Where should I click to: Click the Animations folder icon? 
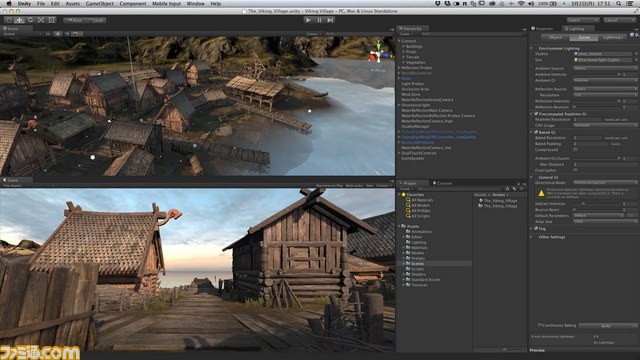pyautogui.click(x=408, y=231)
